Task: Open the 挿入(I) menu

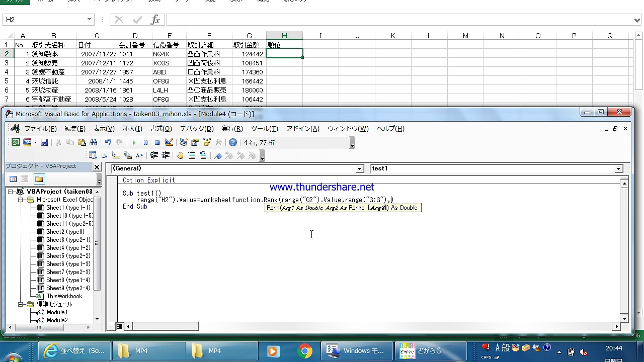Action: pos(132,129)
